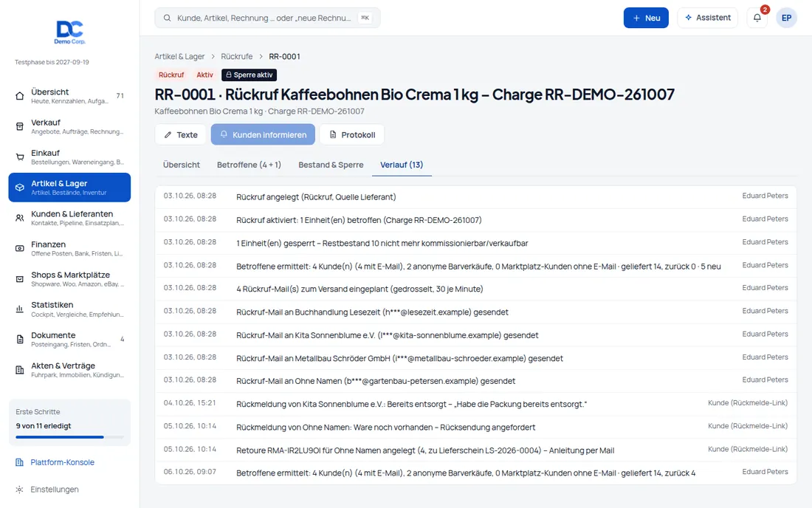Click the sparkle icon on Assistent
The height and width of the screenshot is (508, 812).
[688, 18]
